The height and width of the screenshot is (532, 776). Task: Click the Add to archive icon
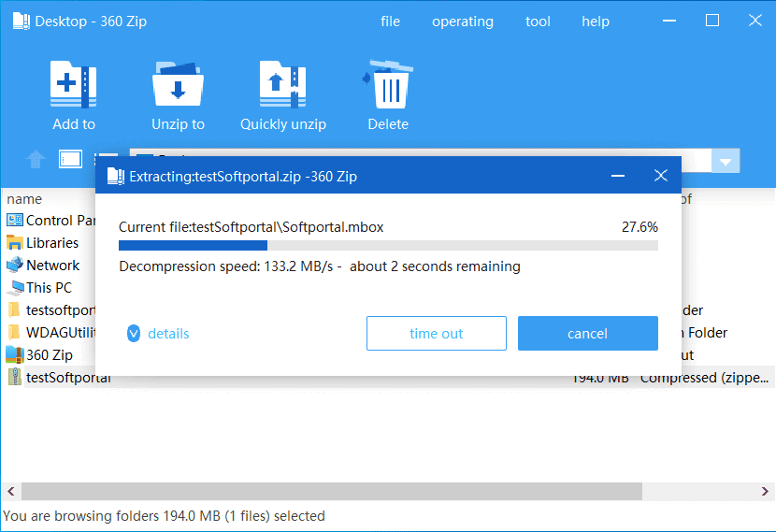[x=73, y=83]
